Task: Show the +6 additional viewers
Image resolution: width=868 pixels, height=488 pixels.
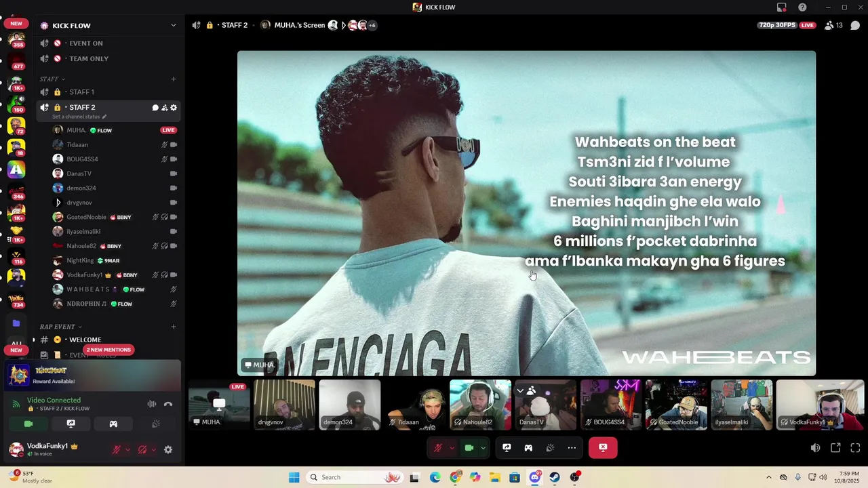Action: pos(372,25)
